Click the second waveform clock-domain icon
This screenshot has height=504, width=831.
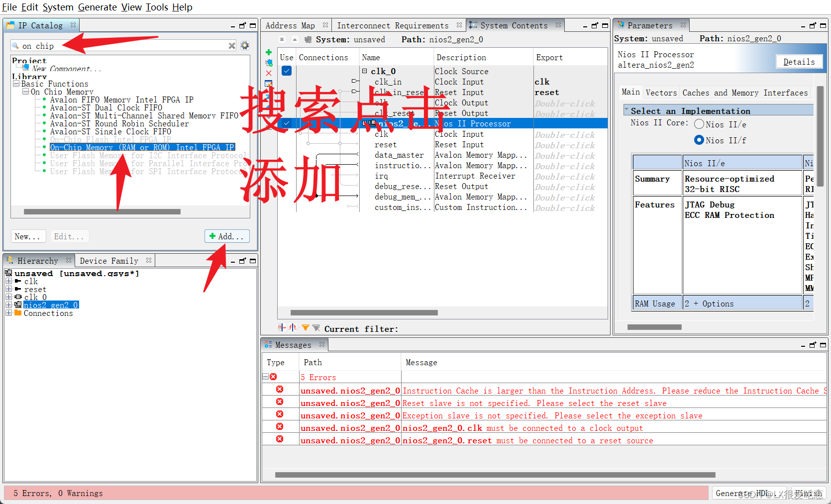click(293, 327)
